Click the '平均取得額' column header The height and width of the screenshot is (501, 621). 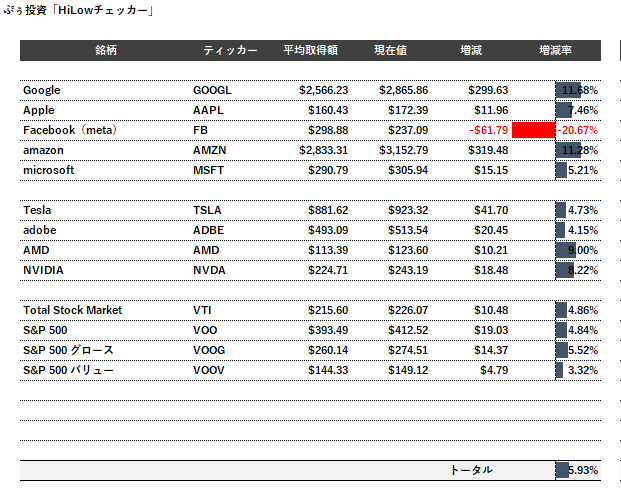pos(310,50)
